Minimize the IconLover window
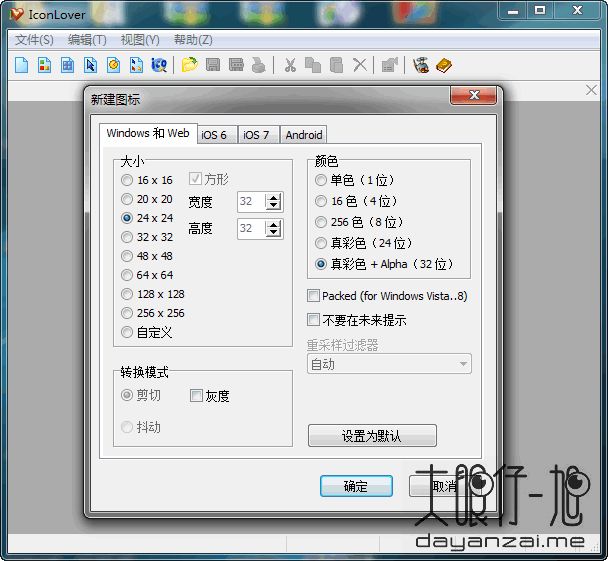The width and height of the screenshot is (608, 561). click(x=513, y=11)
